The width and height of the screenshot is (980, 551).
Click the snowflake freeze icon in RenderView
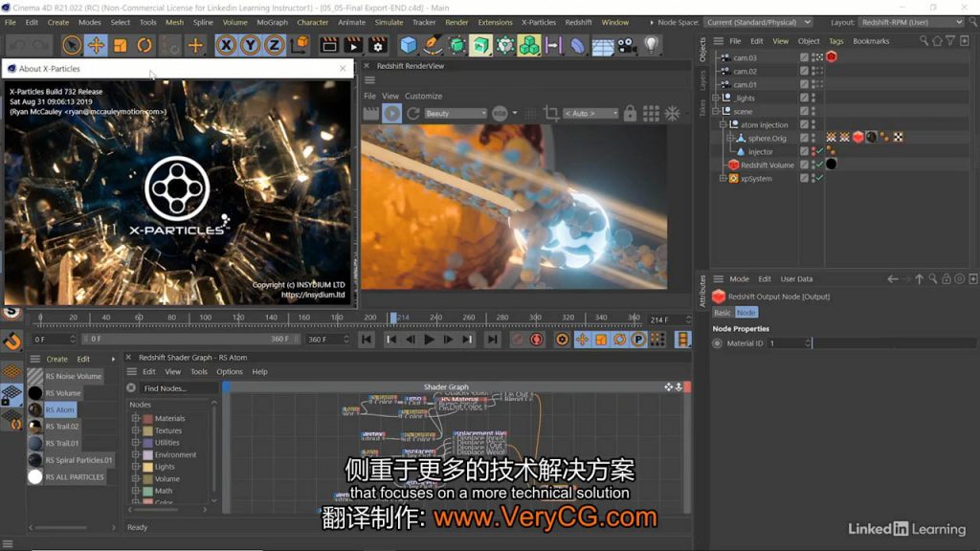(672, 113)
